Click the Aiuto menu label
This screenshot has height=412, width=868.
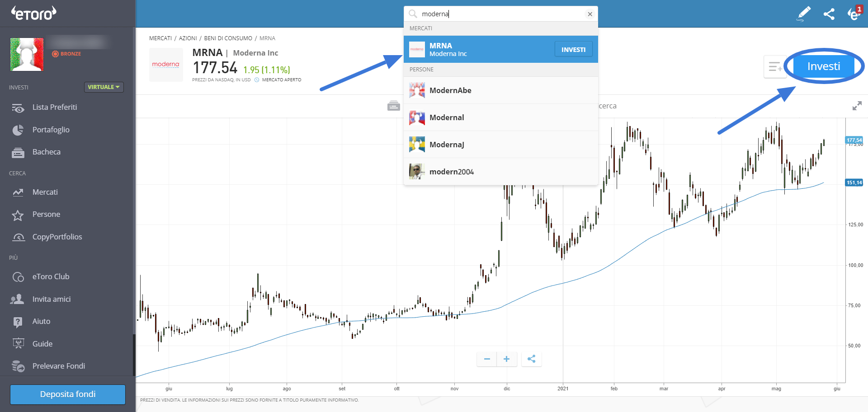point(41,322)
